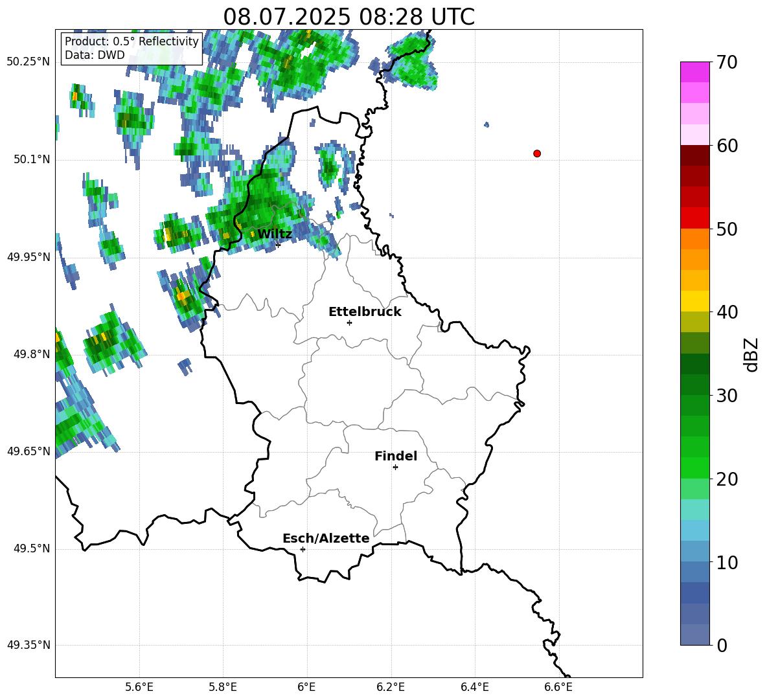Viewport: 767px width, 700px height.
Task: Select the Esch/Alzette city label
Action: click(x=326, y=538)
